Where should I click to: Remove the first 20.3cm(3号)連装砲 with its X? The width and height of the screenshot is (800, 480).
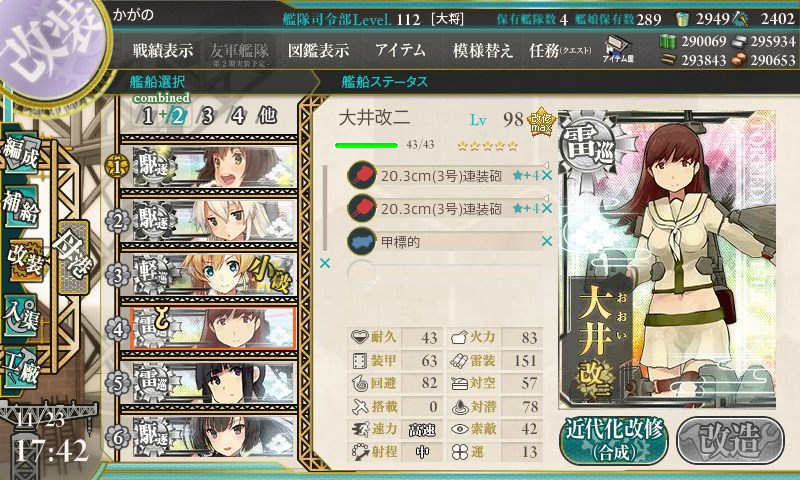point(547,175)
